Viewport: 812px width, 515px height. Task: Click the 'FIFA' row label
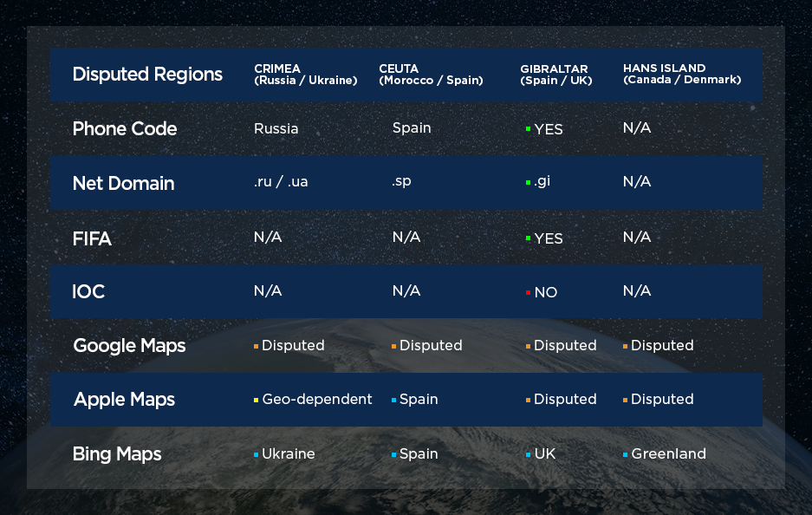92,238
